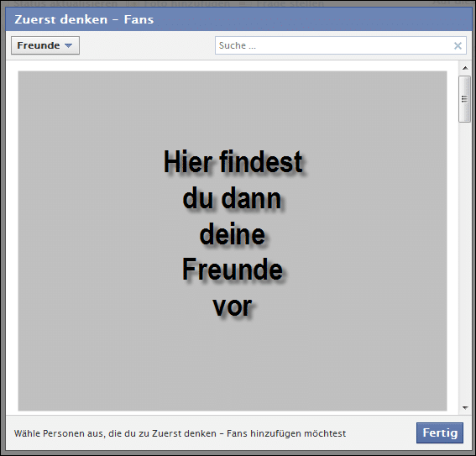Clear search with the X icon
This screenshot has width=476, height=456.
click(x=458, y=46)
